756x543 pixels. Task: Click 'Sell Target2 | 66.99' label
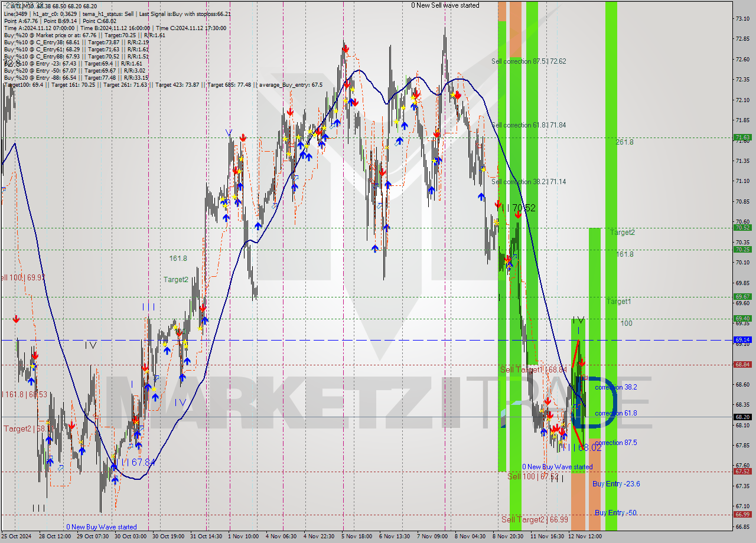pyautogui.click(x=535, y=519)
